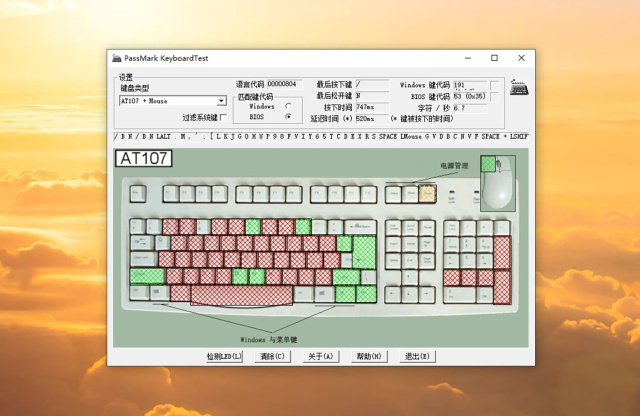Click the F5 key on the keyboard image

pyautogui.click(x=243, y=194)
